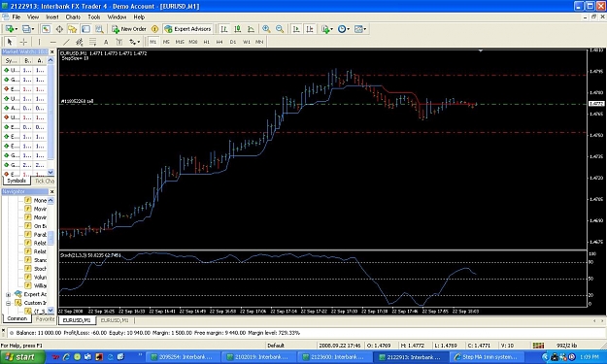Screen dimensions: 607x364
Task: Open the File menu
Action: [17, 17]
